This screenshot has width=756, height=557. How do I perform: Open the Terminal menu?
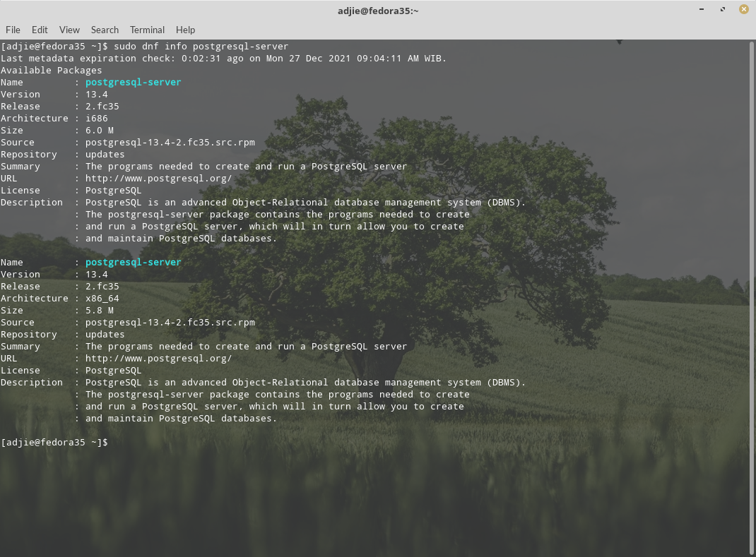click(x=147, y=30)
